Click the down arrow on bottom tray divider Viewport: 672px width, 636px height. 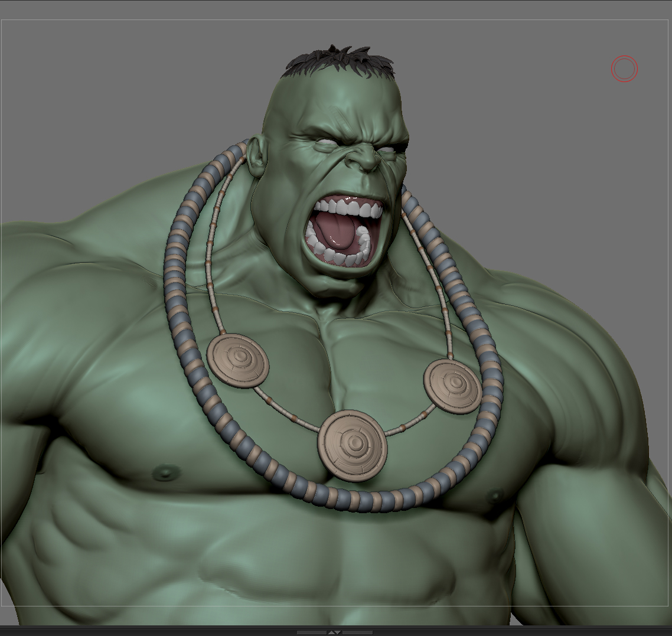point(337,632)
